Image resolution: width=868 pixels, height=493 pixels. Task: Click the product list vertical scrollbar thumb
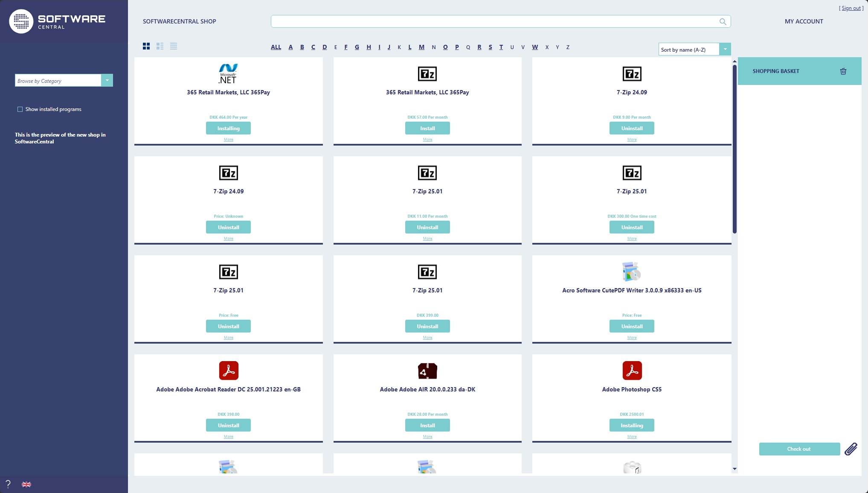point(734,149)
